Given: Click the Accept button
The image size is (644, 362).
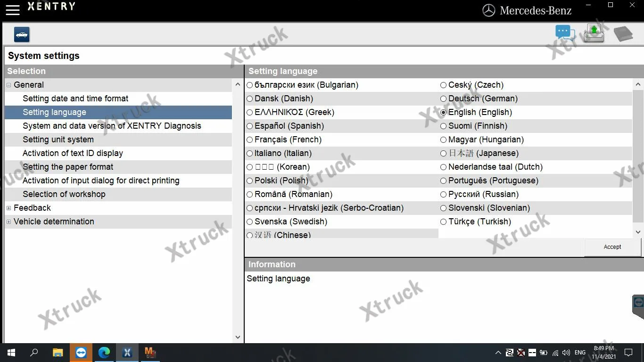Looking at the screenshot, I should click(x=612, y=247).
